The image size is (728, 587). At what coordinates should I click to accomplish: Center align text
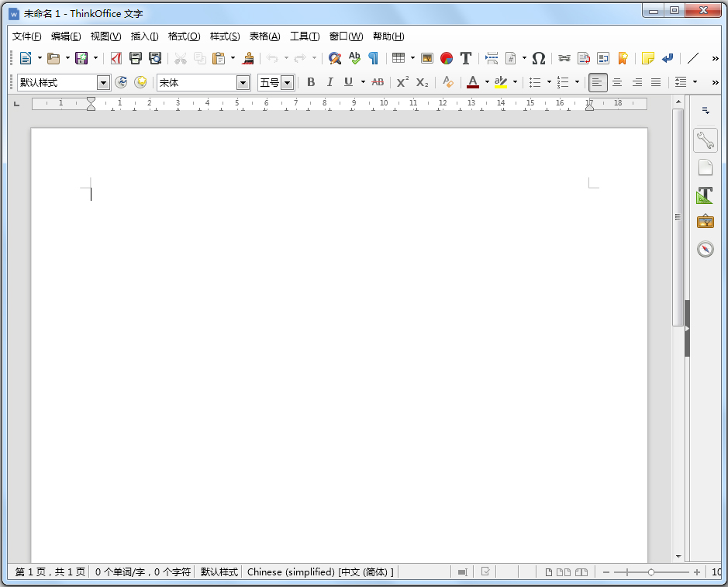pyautogui.click(x=617, y=82)
